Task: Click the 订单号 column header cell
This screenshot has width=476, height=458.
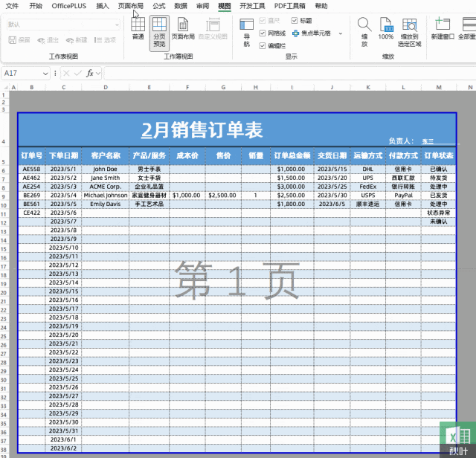Action: pos(31,155)
